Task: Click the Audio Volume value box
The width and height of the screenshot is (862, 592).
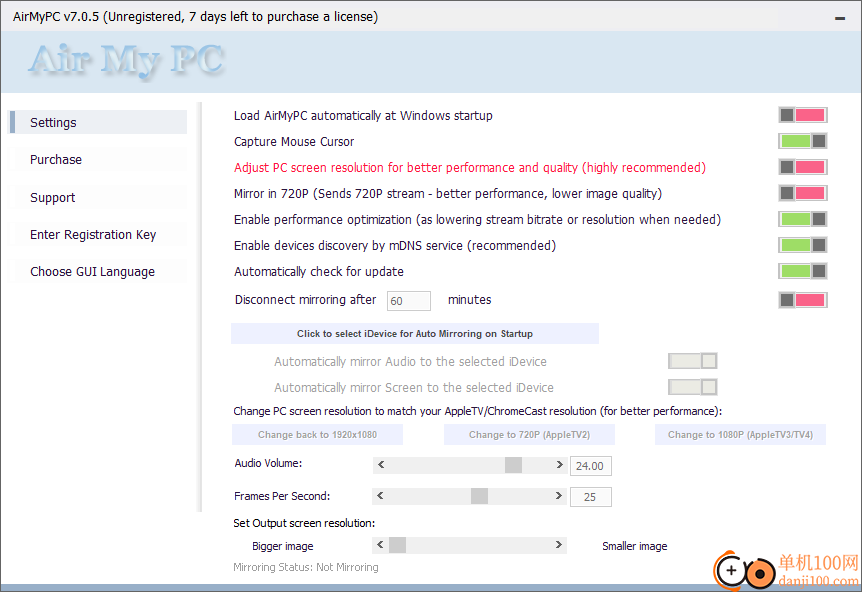Action: pos(590,466)
